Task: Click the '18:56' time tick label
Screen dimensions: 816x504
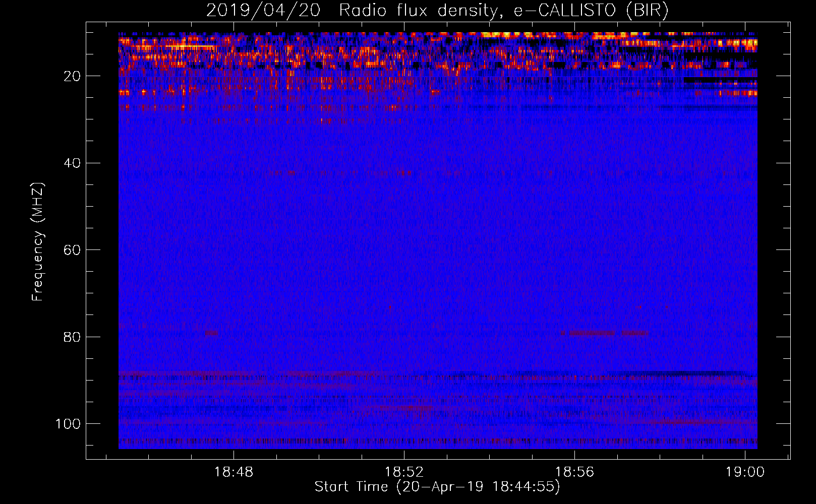Action: pyautogui.click(x=575, y=472)
